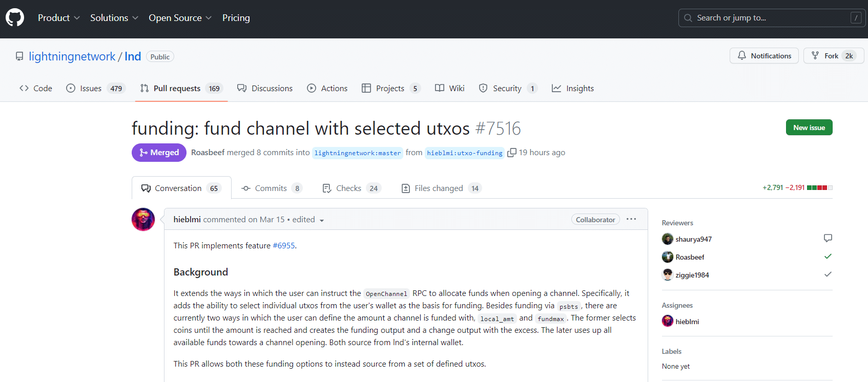
Task: Expand the Open Source menu
Action: [x=180, y=18]
